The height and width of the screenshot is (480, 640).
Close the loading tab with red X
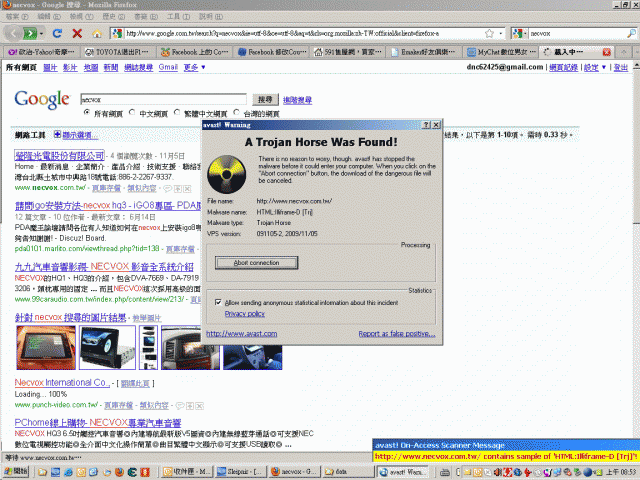607,52
